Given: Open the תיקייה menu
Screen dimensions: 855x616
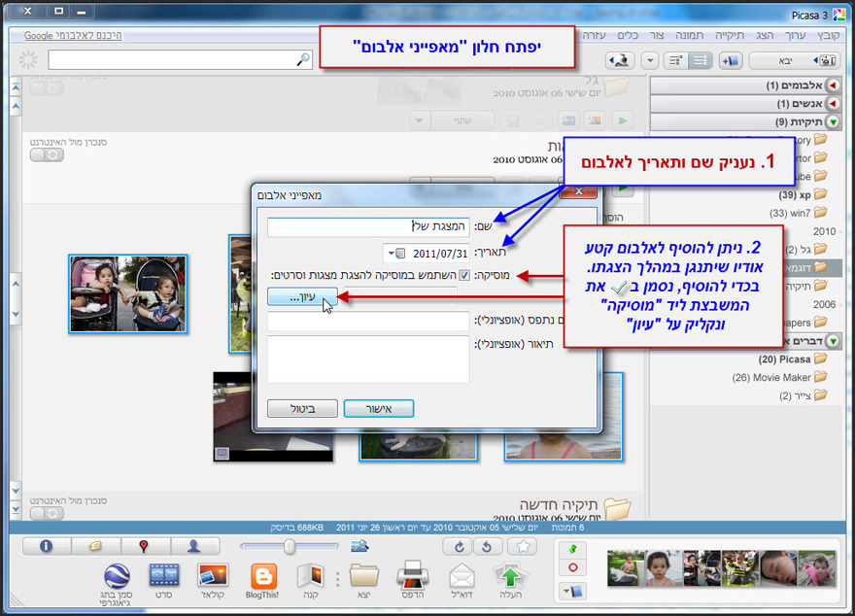Looking at the screenshot, I should [x=730, y=36].
